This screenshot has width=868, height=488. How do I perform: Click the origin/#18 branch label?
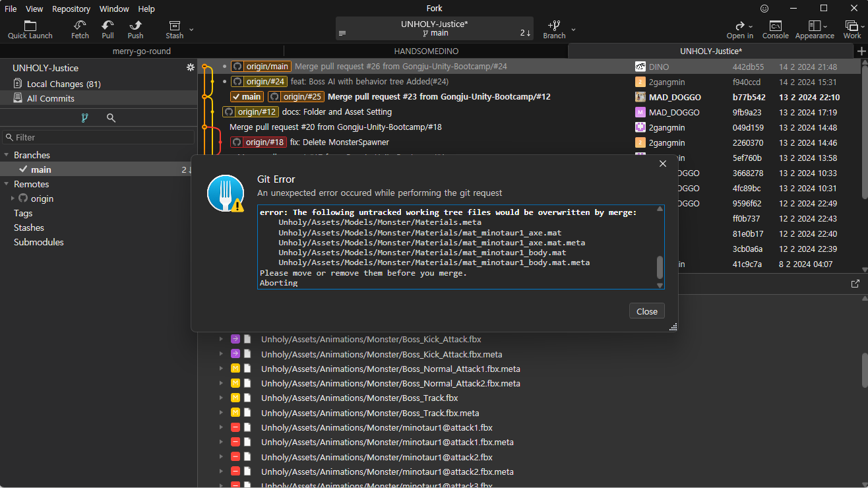coord(259,142)
